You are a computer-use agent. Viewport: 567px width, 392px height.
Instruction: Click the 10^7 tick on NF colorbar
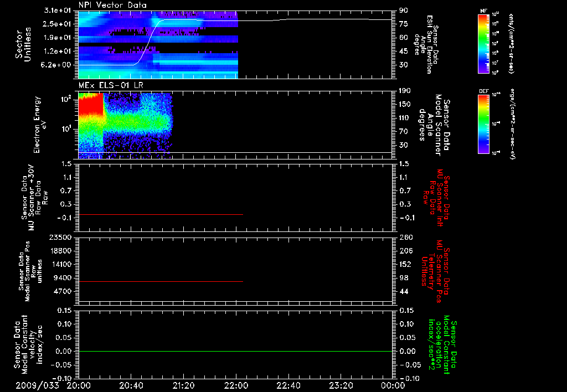coord(495,63)
